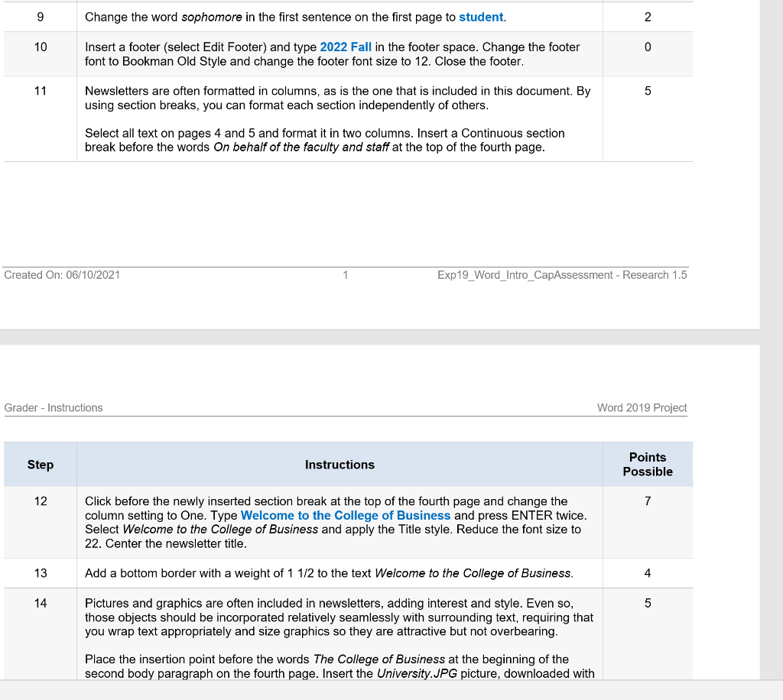Click 'On behalf of the faculty and staff' italic text
The width and height of the screenshot is (783, 700).
pos(301,147)
